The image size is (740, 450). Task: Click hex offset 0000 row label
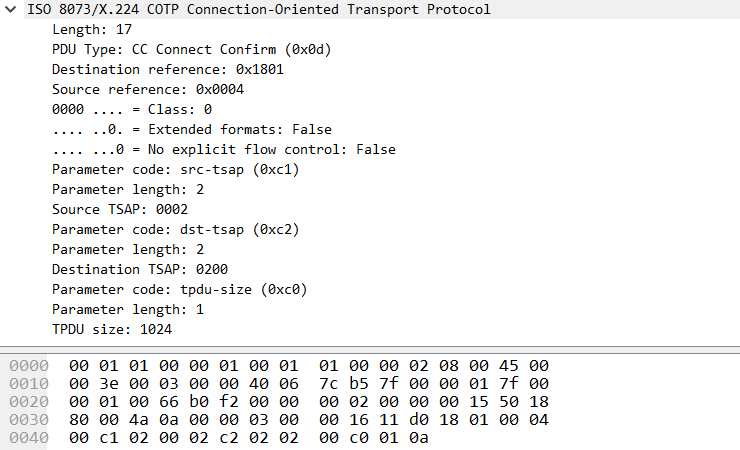tap(27, 366)
